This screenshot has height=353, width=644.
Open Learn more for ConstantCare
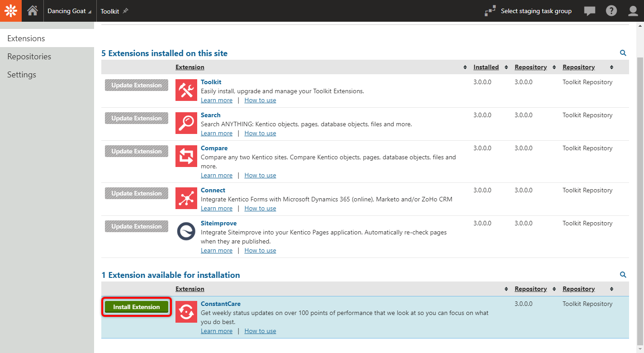tap(217, 331)
